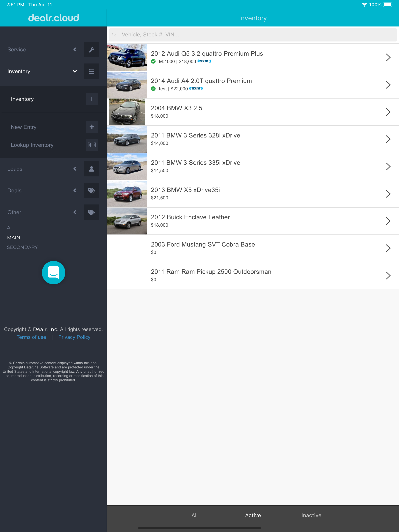Click the Service wrench icon
The height and width of the screenshot is (532, 399).
91,49
